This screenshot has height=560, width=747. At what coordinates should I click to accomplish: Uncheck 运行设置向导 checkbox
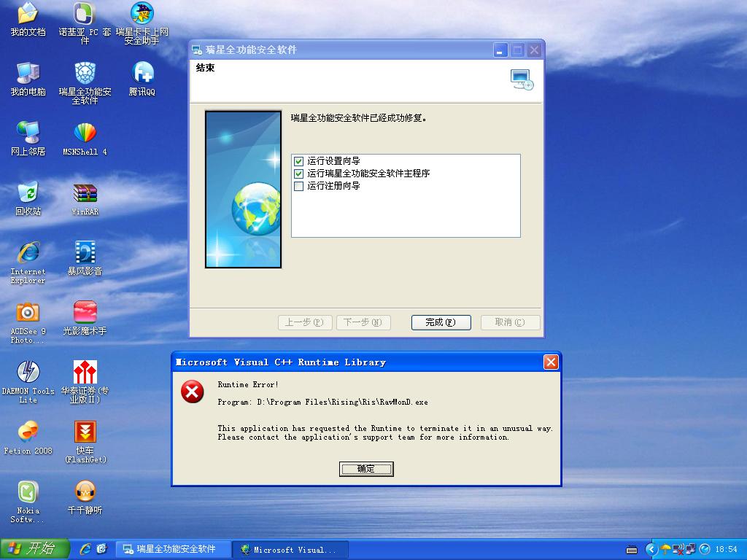(x=298, y=161)
